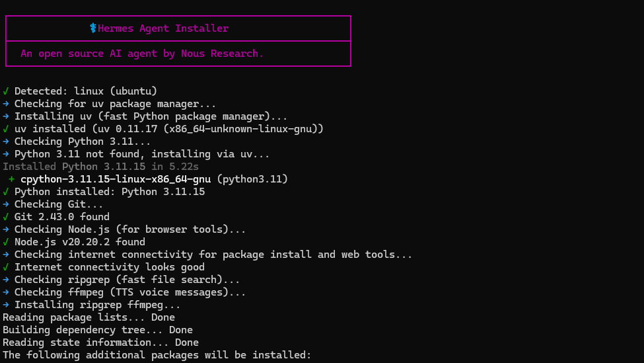This screenshot has width=644, height=363.
Task: Click the '(python3.11)' text after cpython
Action: click(x=252, y=179)
